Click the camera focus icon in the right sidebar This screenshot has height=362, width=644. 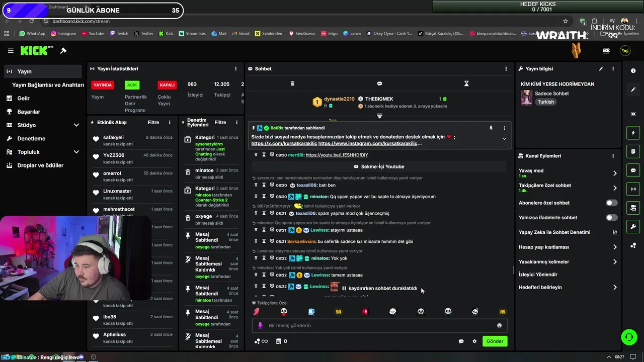tap(633, 114)
